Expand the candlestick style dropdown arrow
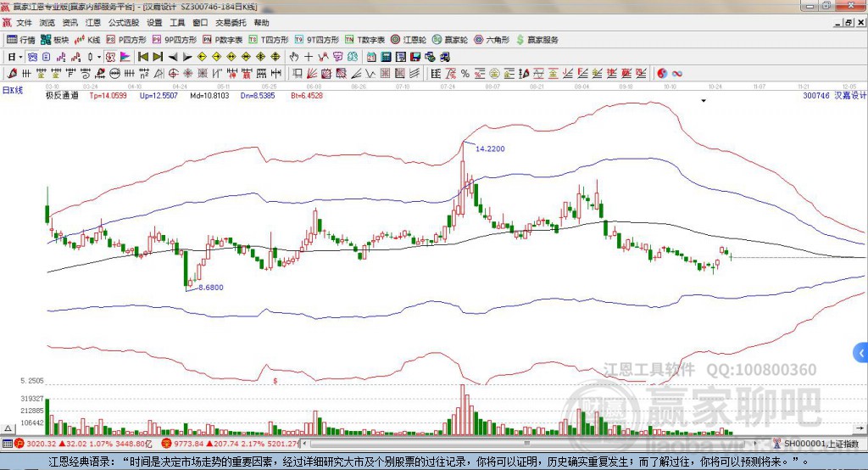The width and height of the screenshot is (868, 470). [99, 57]
